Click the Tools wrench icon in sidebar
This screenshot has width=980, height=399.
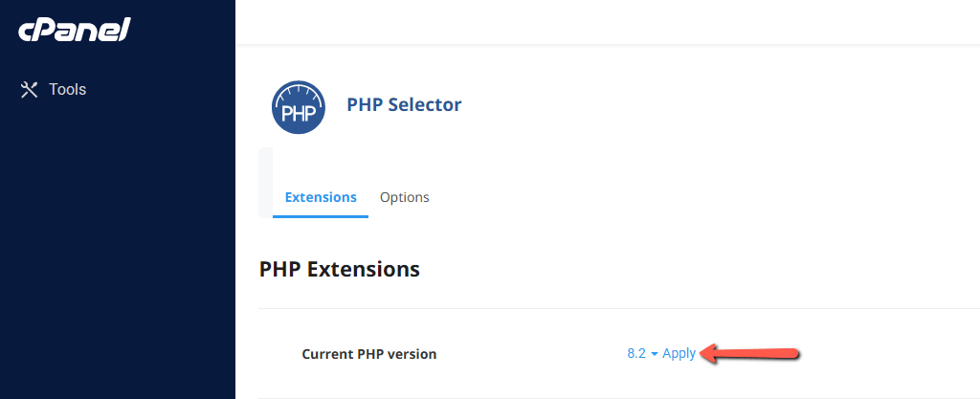point(30,89)
